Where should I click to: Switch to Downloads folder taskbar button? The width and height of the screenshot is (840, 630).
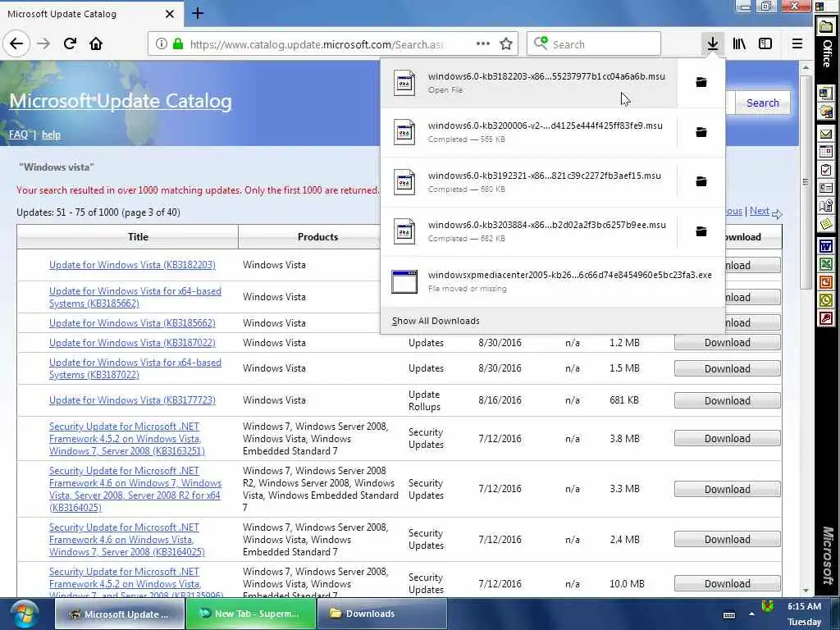(x=382, y=614)
